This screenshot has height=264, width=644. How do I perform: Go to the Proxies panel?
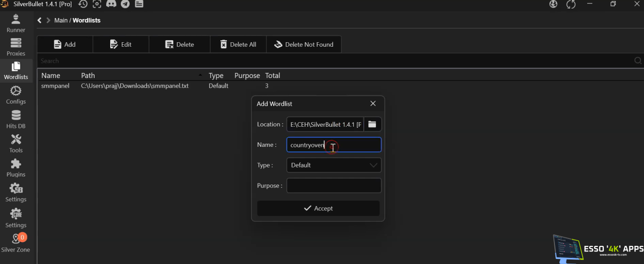[16, 47]
